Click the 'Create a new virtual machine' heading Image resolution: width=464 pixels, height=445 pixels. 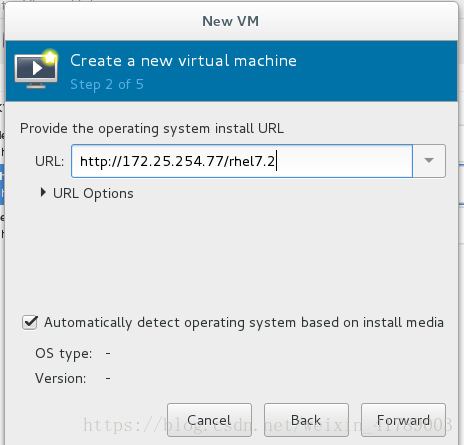(183, 61)
